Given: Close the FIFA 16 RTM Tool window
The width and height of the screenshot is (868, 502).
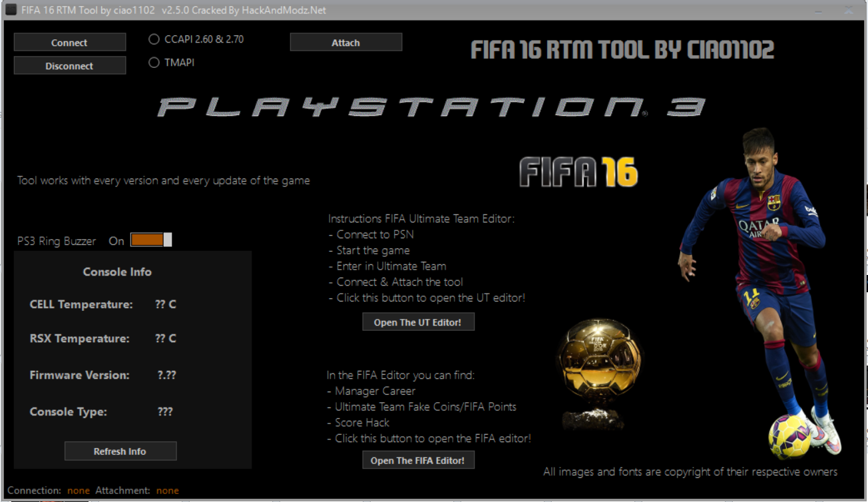Looking at the screenshot, I should [848, 10].
